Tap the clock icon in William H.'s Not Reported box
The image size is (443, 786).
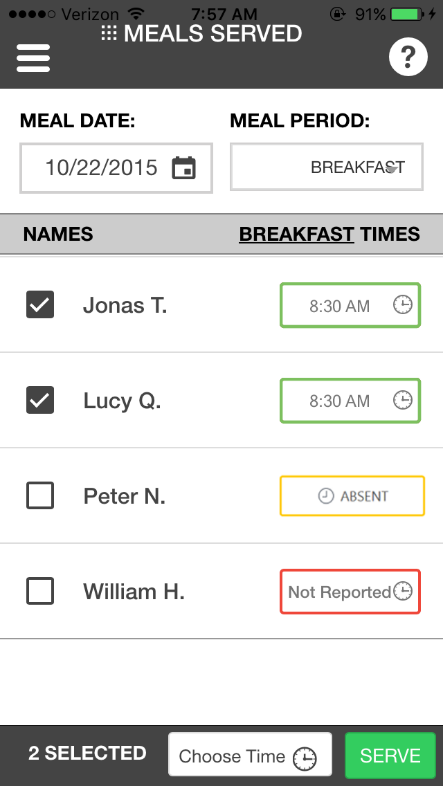[x=402, y=592]
